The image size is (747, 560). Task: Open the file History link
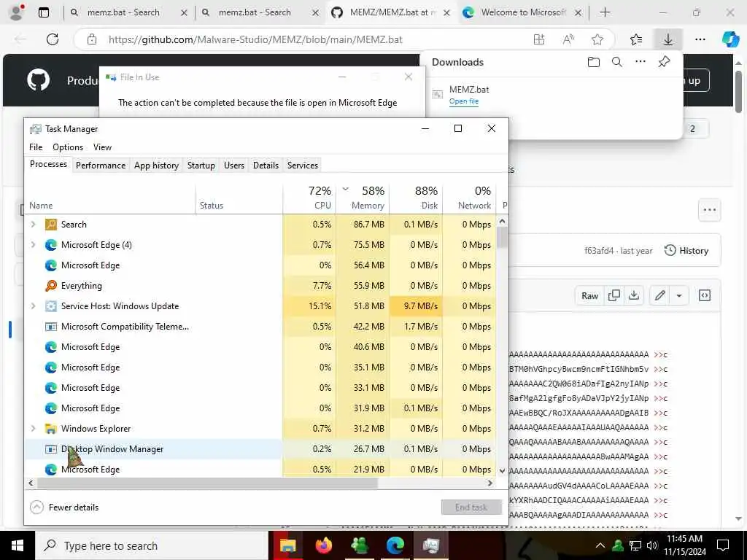click(686, 251)
